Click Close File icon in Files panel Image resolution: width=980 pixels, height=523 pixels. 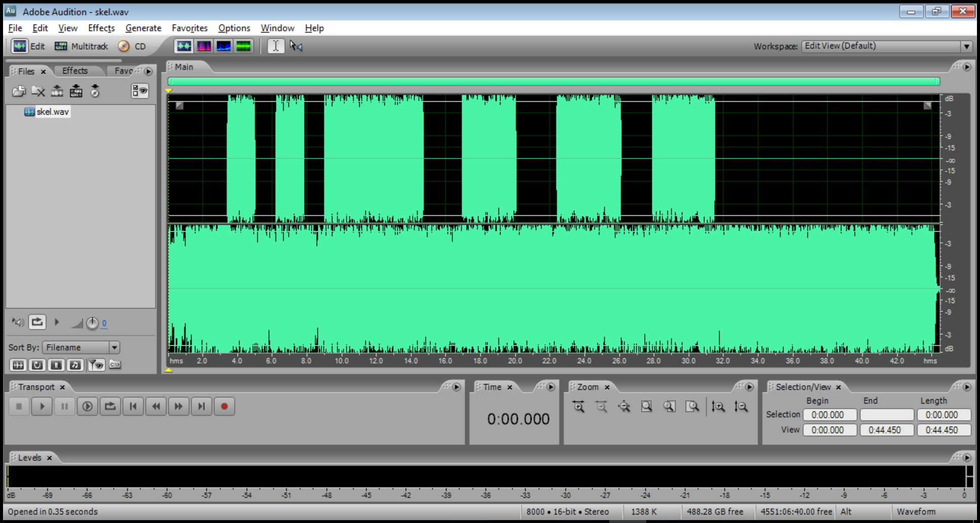(38, 91)
